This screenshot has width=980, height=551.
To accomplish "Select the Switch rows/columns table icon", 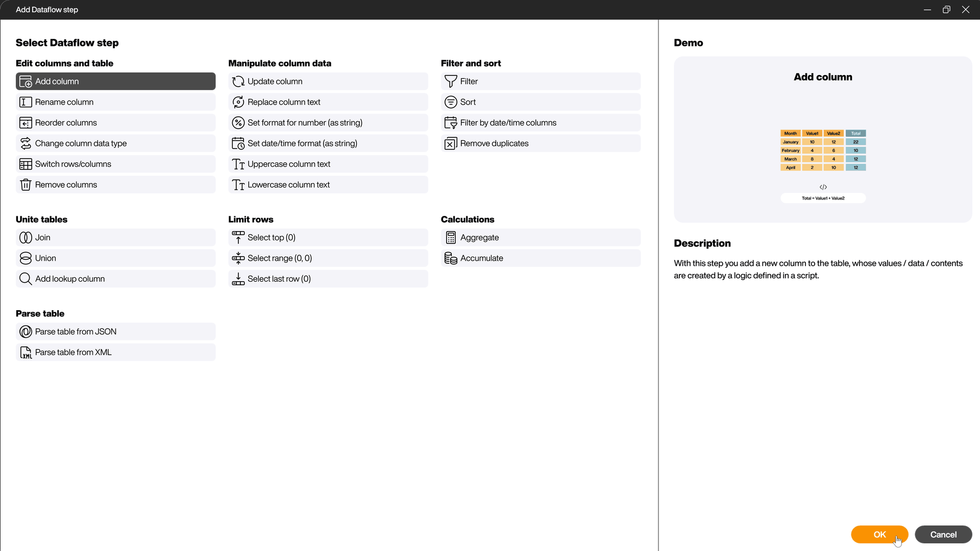I will pos(26,164).
